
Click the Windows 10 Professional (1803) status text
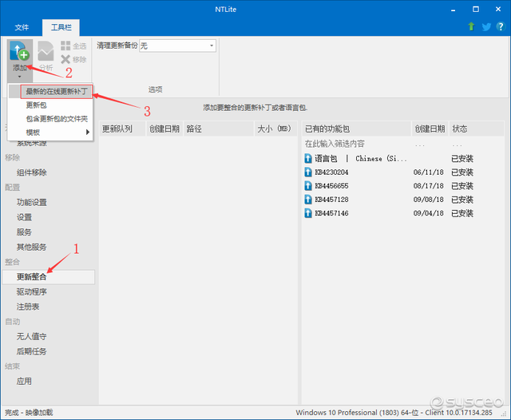pos(394,413)
